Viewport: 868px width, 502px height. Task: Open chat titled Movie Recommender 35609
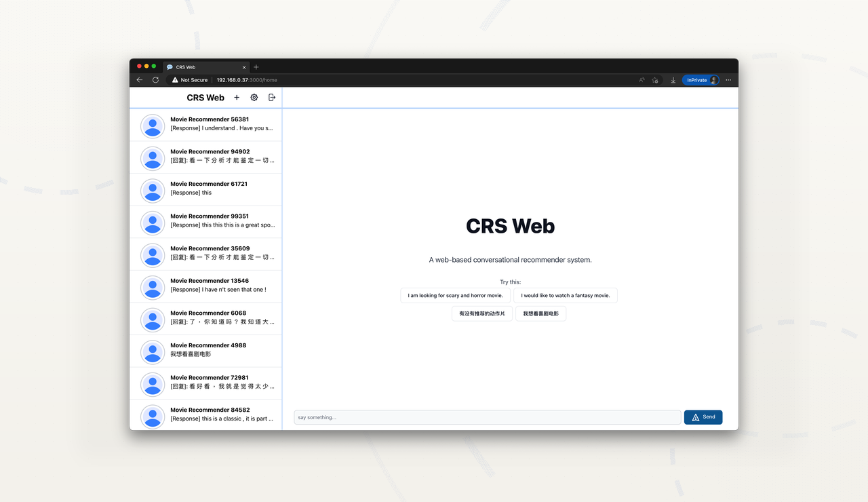[210, 248]
